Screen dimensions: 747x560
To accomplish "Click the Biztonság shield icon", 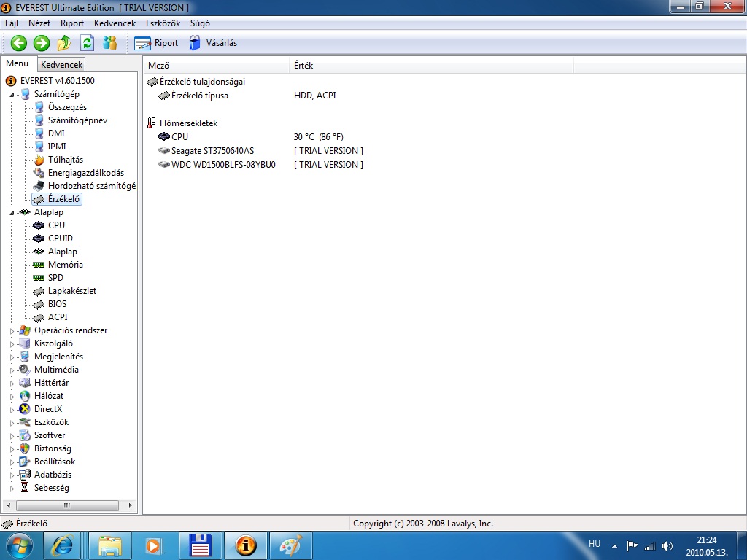I will pos(24,448).
